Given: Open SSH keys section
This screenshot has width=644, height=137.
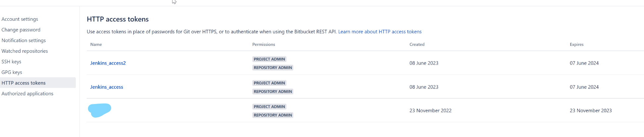Looking at the screenshot, I should 11,61.
